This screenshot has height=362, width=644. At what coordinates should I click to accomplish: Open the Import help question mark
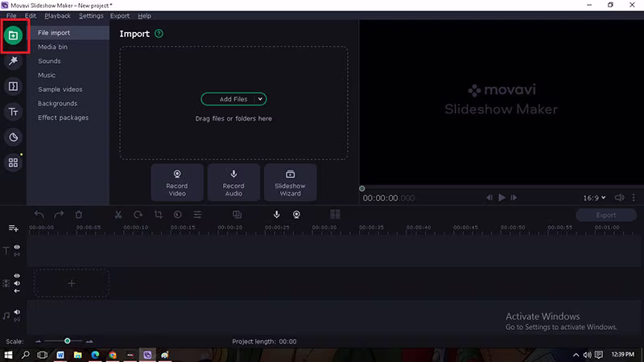(x=159, y=34)
